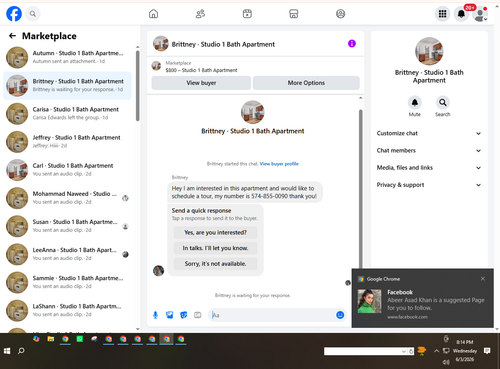This screenshot has width=500, height=369.
Task: Choose a sticker icon in composer
Action: click(x=184, y=315)
